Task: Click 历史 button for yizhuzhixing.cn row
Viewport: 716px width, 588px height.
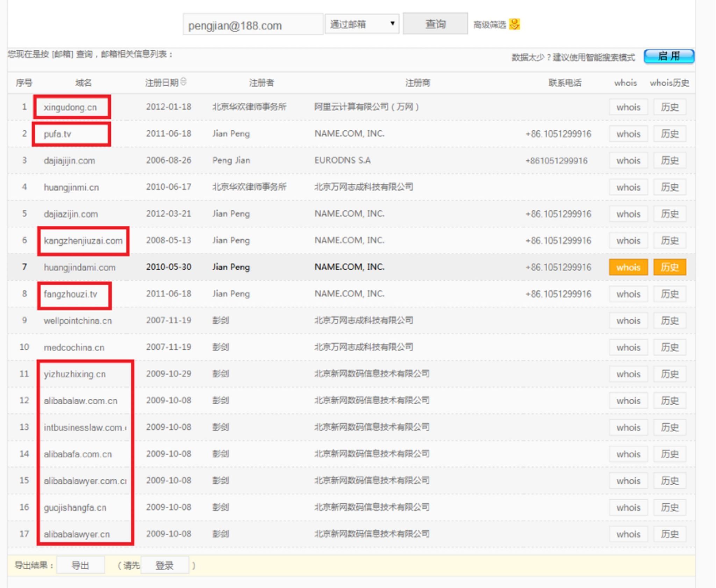Action: (x=670, y=374)
